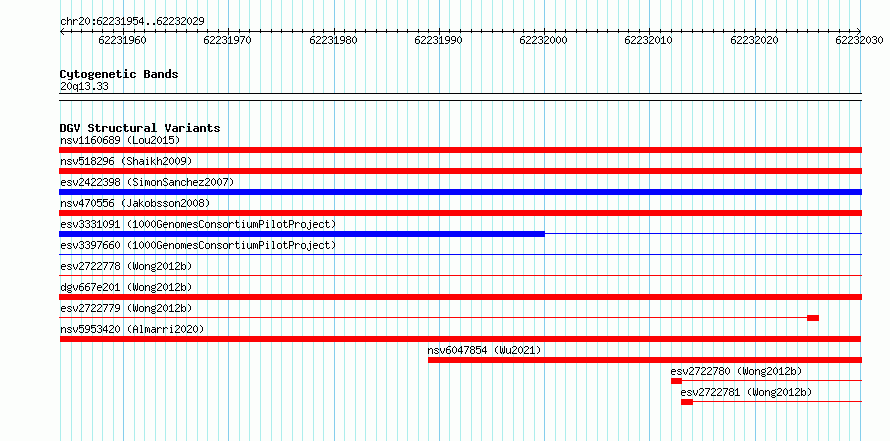Click ruler position 62231960
This screenshot has width=890, height=441.
pos(122,40)
